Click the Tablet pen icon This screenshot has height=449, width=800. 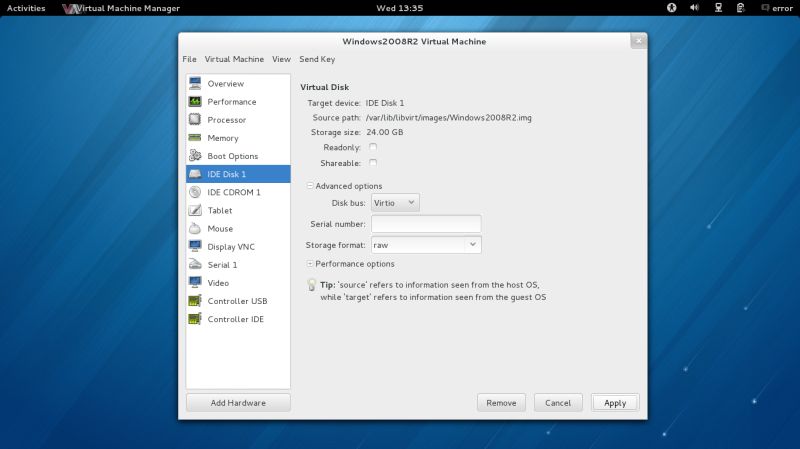(x=195, y=210)
